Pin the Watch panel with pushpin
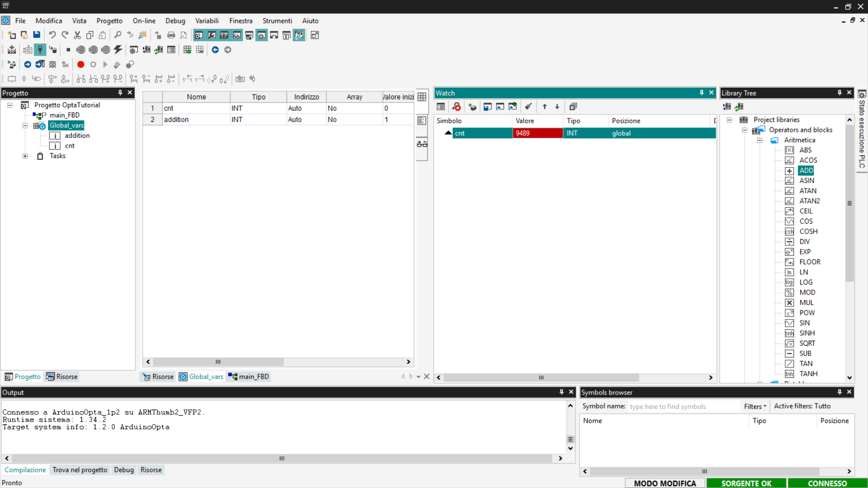Screen dimensions: 868x488 (702, 93)
